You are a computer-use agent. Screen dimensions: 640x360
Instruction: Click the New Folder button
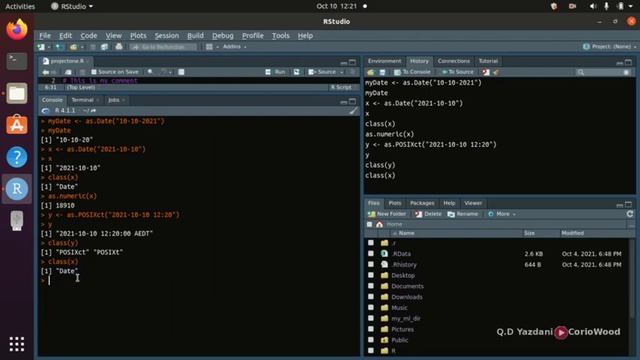[387, 214]
